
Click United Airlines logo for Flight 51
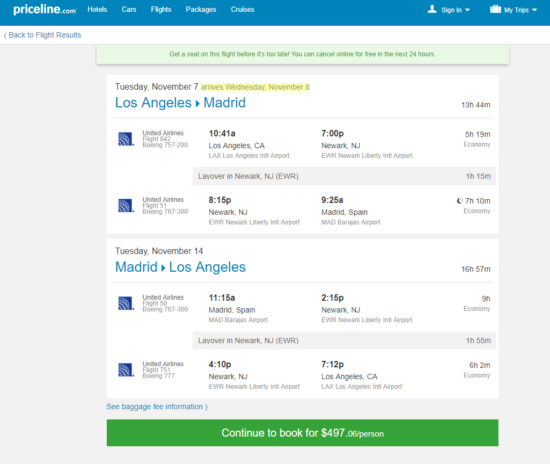(x=126, y=206)
